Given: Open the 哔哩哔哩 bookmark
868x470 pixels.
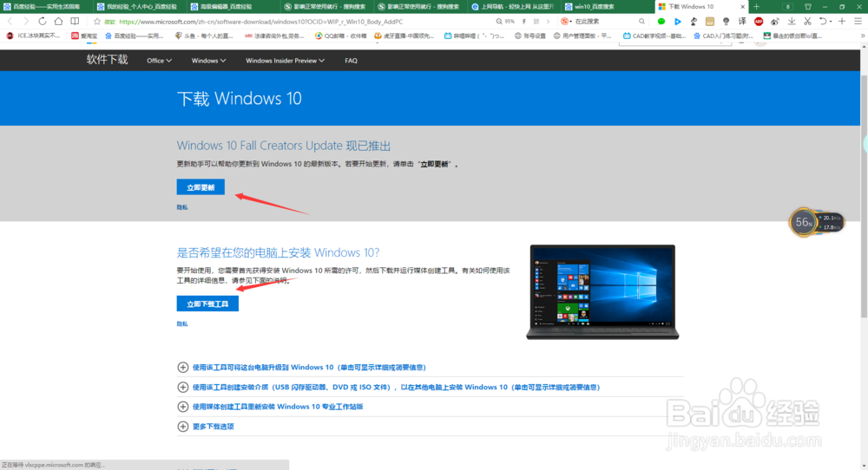Looking at the screenshot, I should [x=475, y=36].
